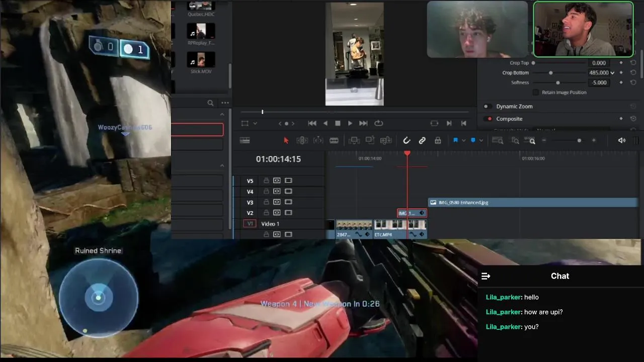
Task: Click the media pool search magnifier icon
Action: click(210, 103)
